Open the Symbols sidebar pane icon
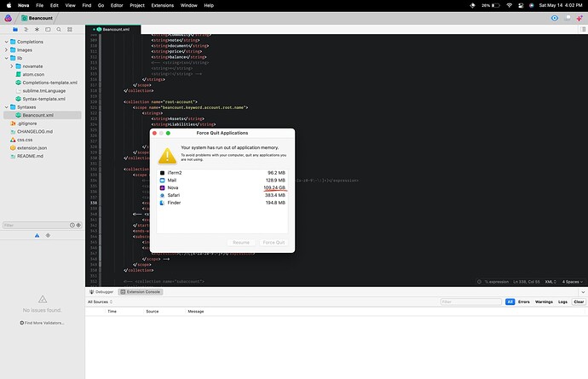 [26, 29]
